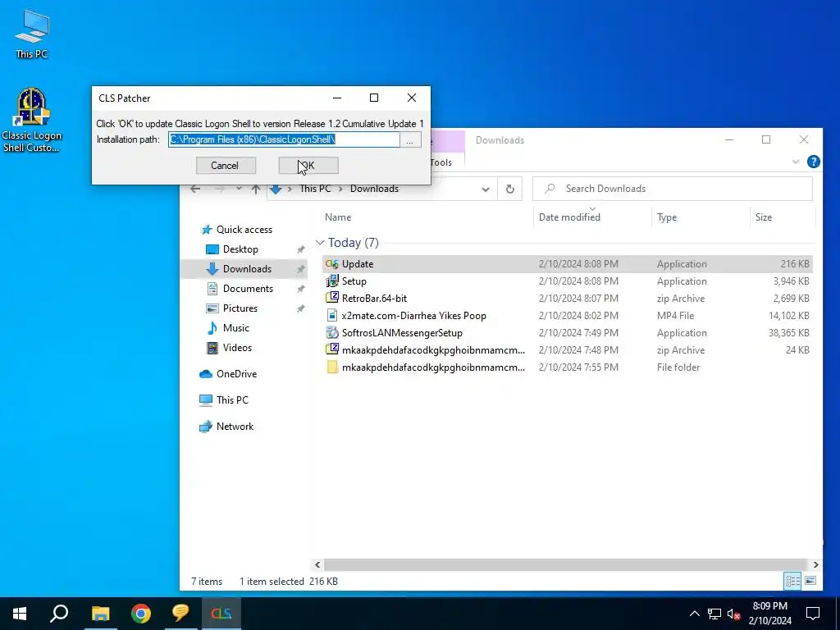Click horizontal scrollbar right arrow
Screen dimensions: 840x630
click(x=815, y=564)
